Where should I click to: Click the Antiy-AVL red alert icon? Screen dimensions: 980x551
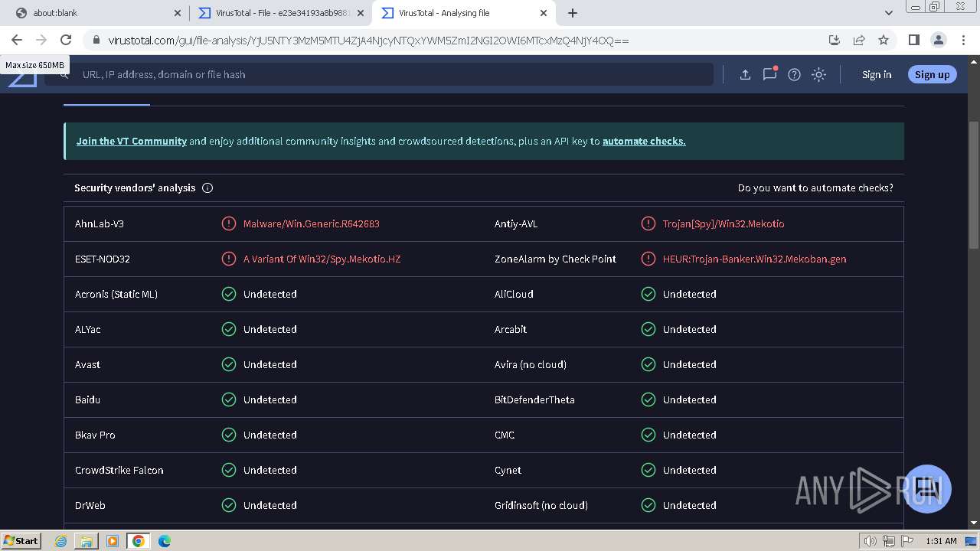click(x=648, y=223)
